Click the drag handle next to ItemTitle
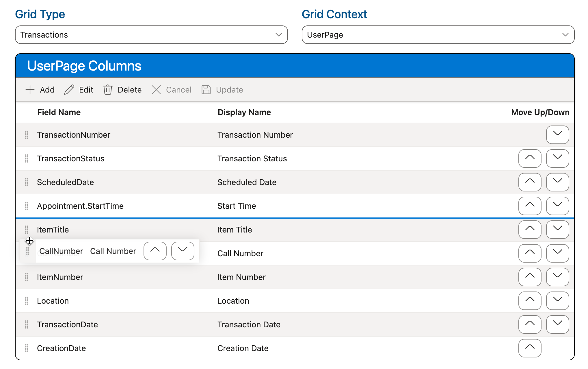 point(27,230)
